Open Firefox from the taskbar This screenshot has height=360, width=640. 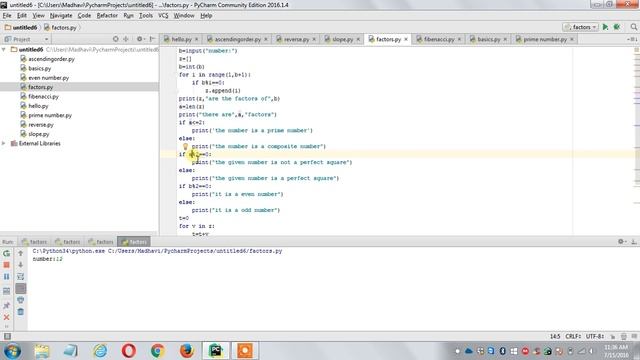pos(187,351)
